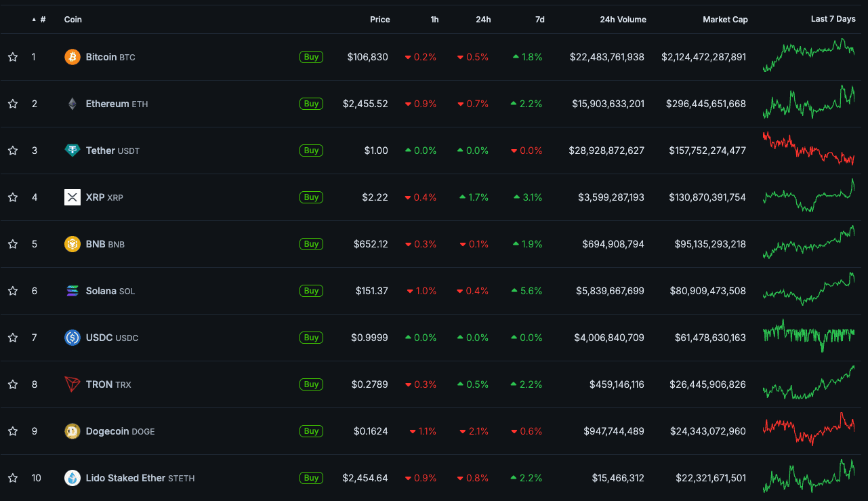Screen dimensions: 868x501
Task: Click USDC price $0.9999
Action: pos(370,338)
